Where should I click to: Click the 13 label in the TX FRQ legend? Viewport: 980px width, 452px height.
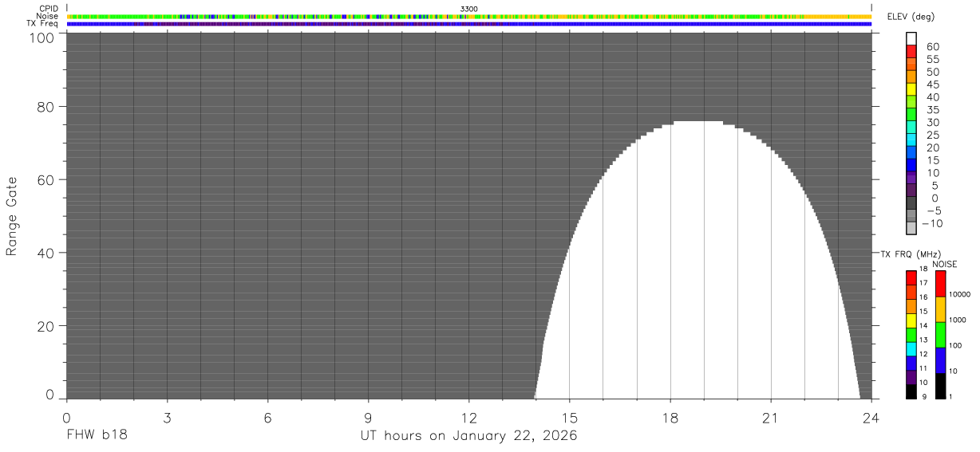pos(923,340)
